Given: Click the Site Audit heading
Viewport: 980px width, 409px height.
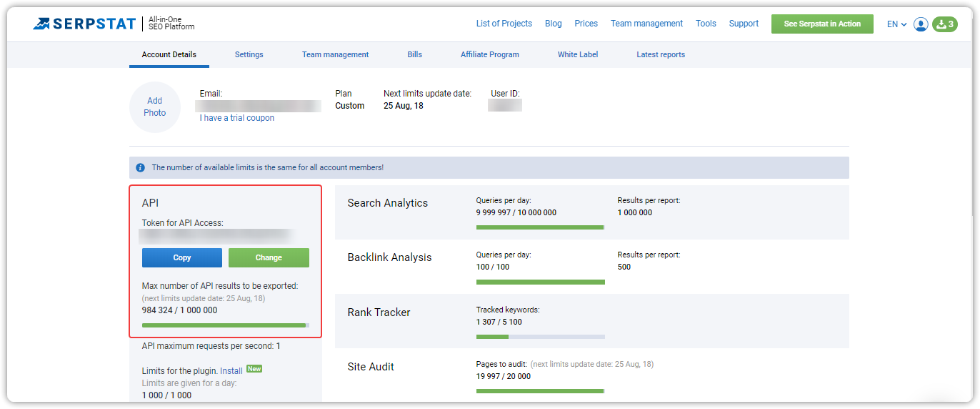Looking at the screenshot, I should coord(371,367).
